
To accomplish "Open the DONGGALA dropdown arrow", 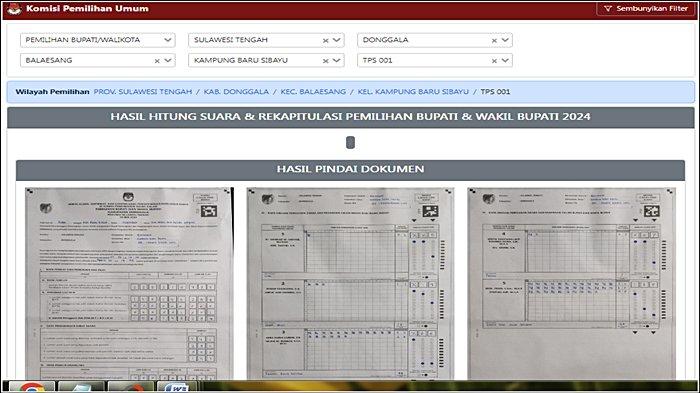I will point(505,40).
